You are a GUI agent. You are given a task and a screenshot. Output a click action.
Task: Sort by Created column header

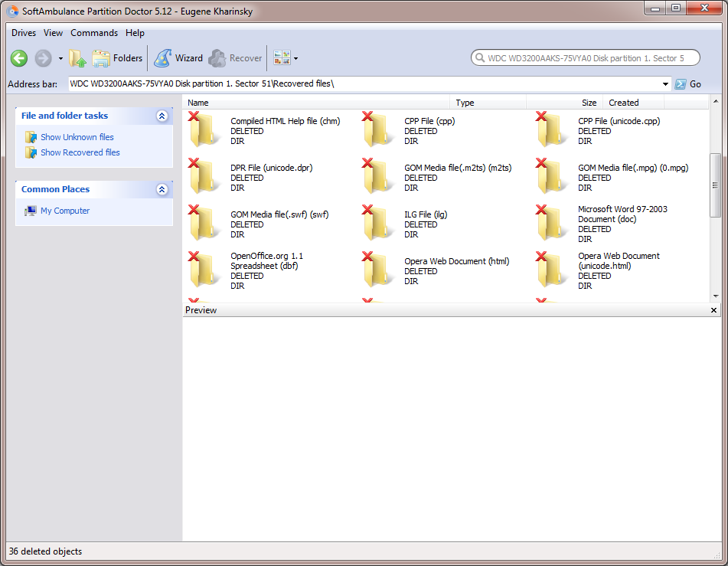(633, 103)
